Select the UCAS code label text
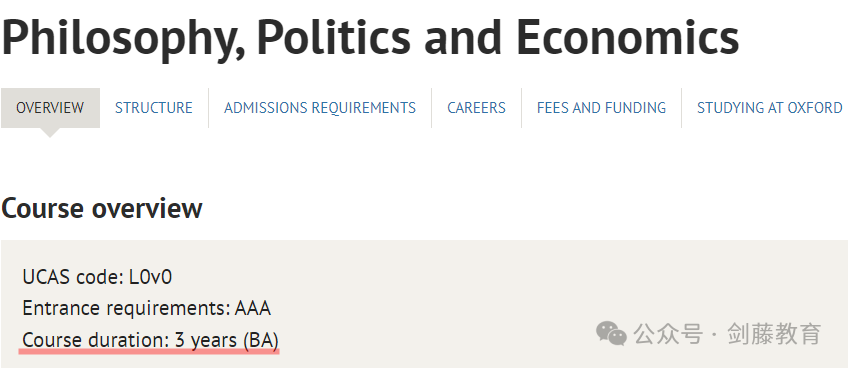 pyautogui.click(x=73, y=278)
